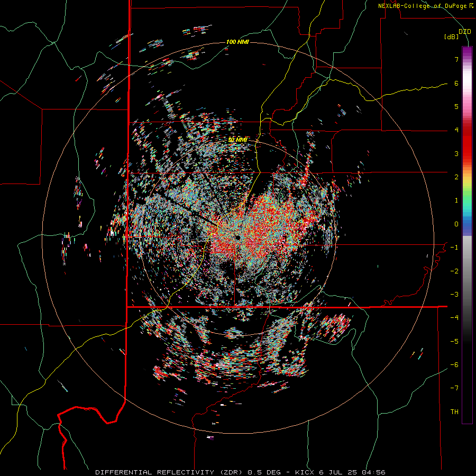Click the DZD legend title
The height and width of the screenshot is (476, 476).
pyautogui.click(x=464, y=32)
